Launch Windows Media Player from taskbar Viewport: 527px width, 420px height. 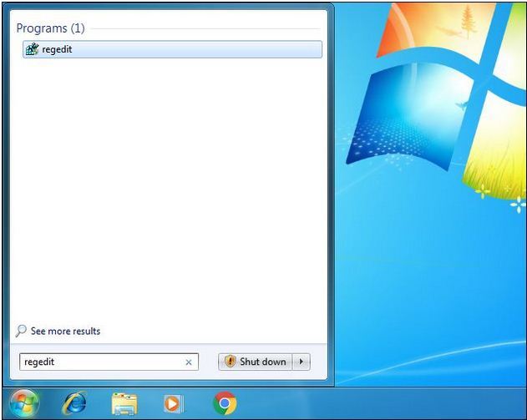coord(174,403)
